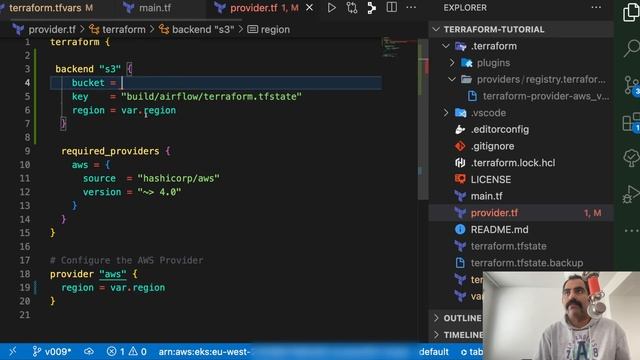This screenshot has height=360, width=640.
Task: Open README.md file
Action: pyautogui.click(x=499, y=229)
